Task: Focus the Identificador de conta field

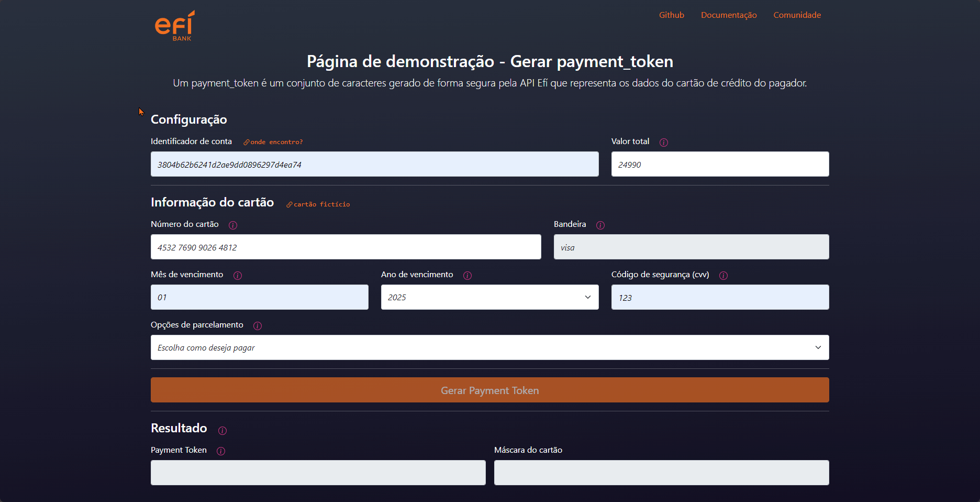Action: click(x=375, y=164)
